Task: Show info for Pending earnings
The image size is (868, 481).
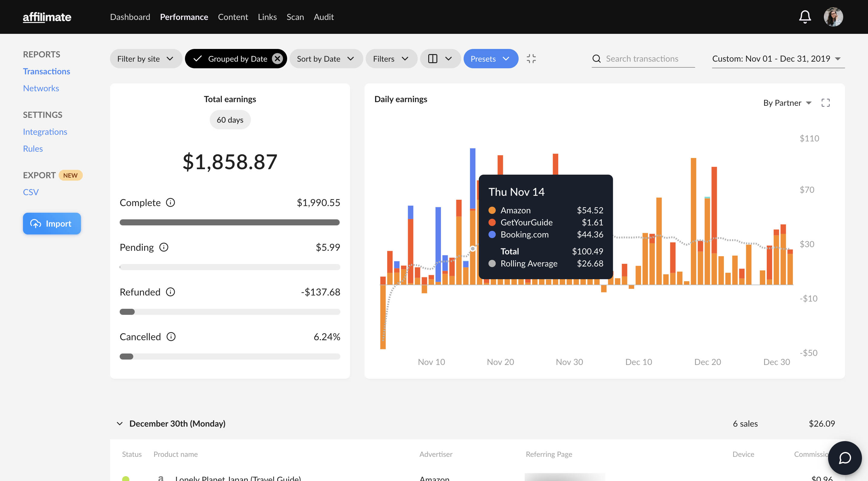Action: [x=164, y=247]
